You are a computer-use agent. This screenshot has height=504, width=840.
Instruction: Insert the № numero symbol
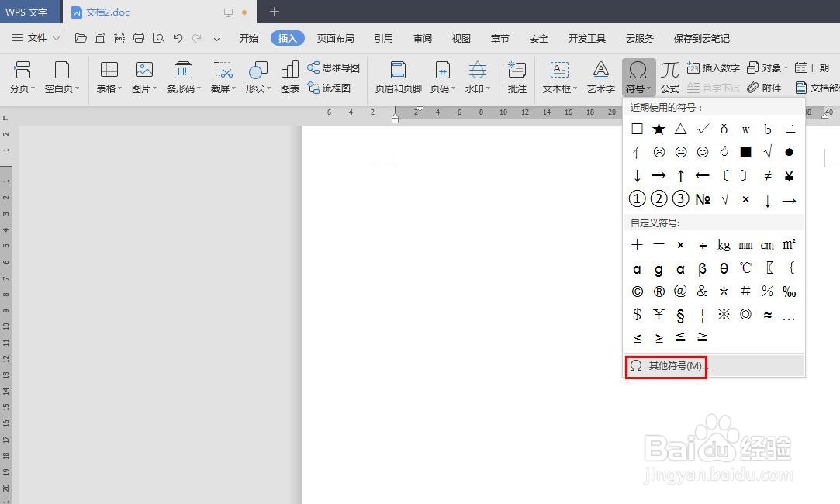(702, 199)
